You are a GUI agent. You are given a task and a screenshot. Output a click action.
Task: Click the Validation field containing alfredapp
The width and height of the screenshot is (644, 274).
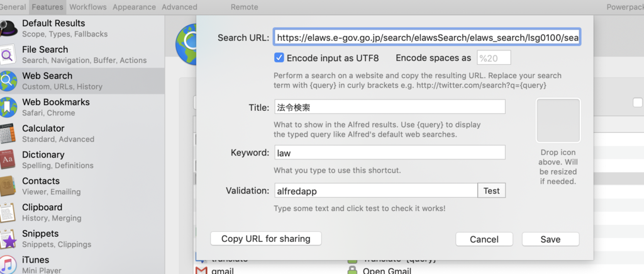(376, 190)
